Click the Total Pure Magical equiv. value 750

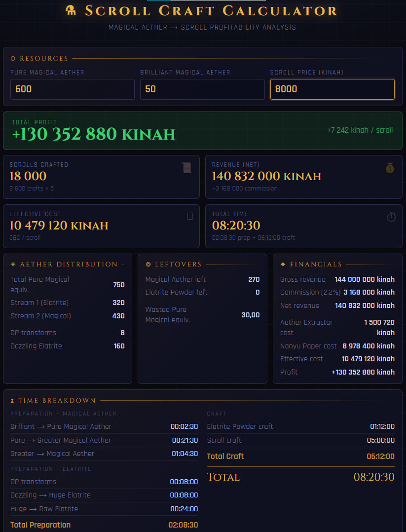coord(119,285)
